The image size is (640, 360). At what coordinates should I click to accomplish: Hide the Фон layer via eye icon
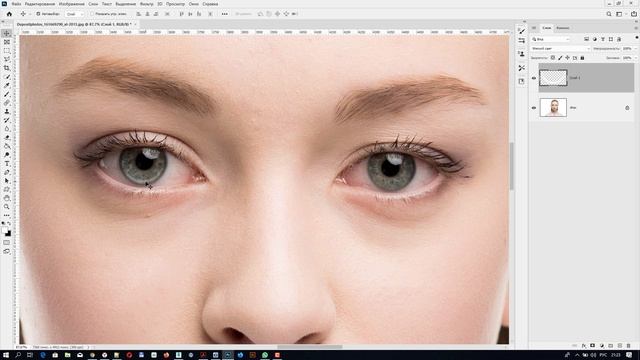534,108
